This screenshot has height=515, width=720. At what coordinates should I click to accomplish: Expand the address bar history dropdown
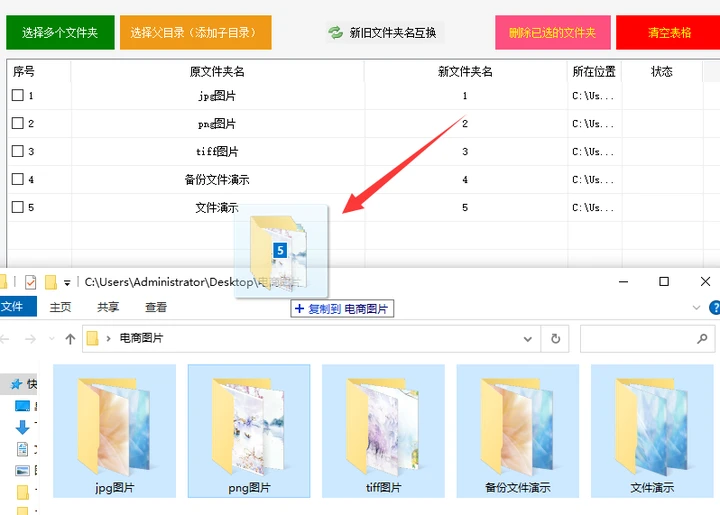tap(528, 339)
